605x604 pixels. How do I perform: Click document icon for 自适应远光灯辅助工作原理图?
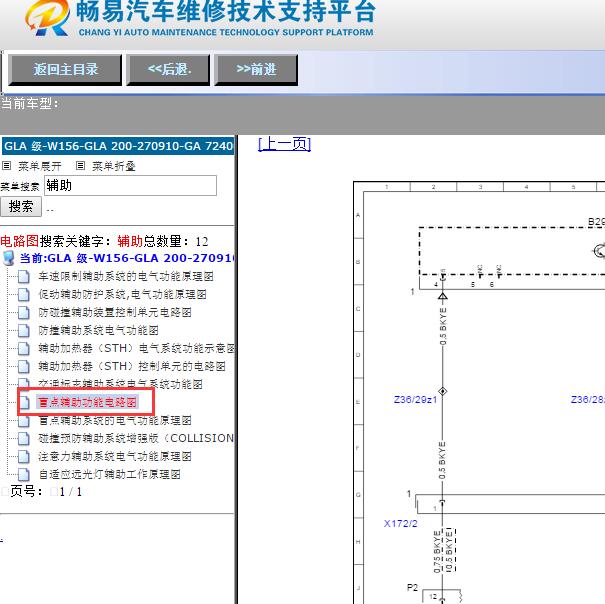[x=24, y=474]
